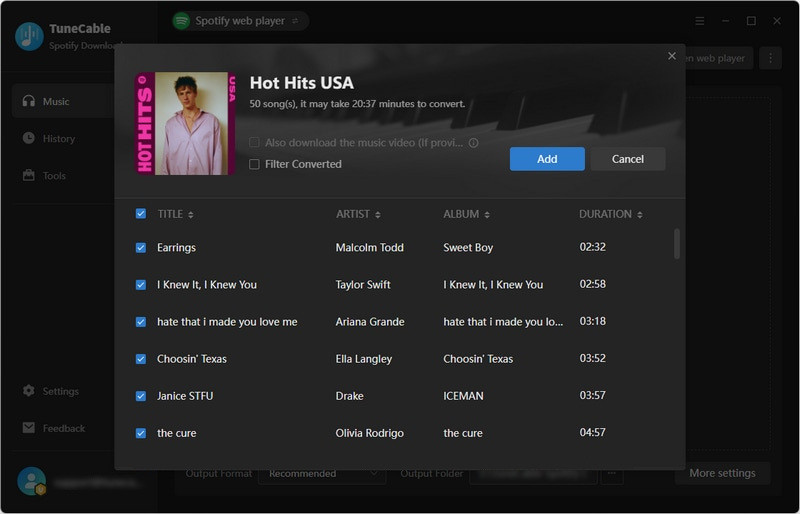
Task: Uncheck hate that i made you love me
Action: click(141, 322)
